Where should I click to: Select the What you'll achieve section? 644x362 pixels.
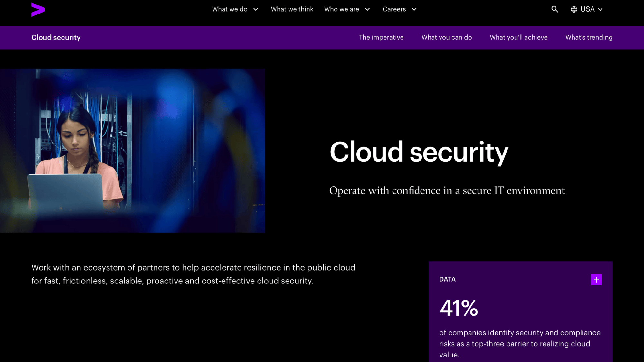(518, 37)
